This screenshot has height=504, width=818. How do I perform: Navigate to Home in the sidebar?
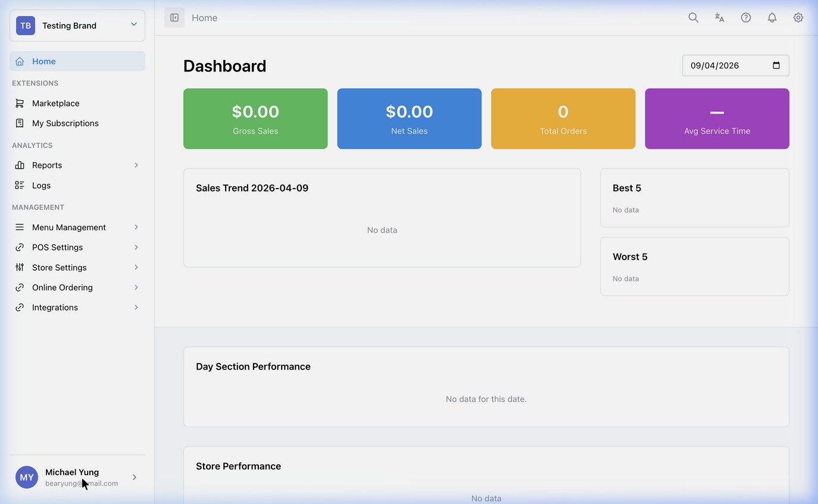[43, 61]
